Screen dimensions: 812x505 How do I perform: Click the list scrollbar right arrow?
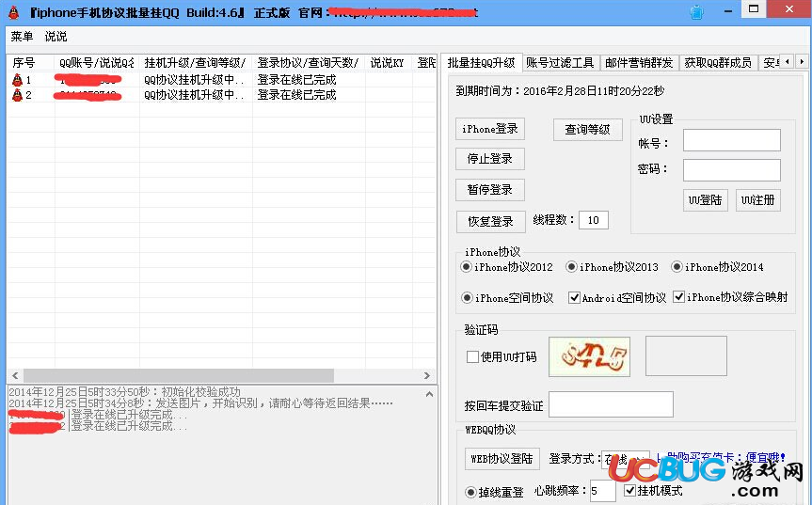click(427, 375)
